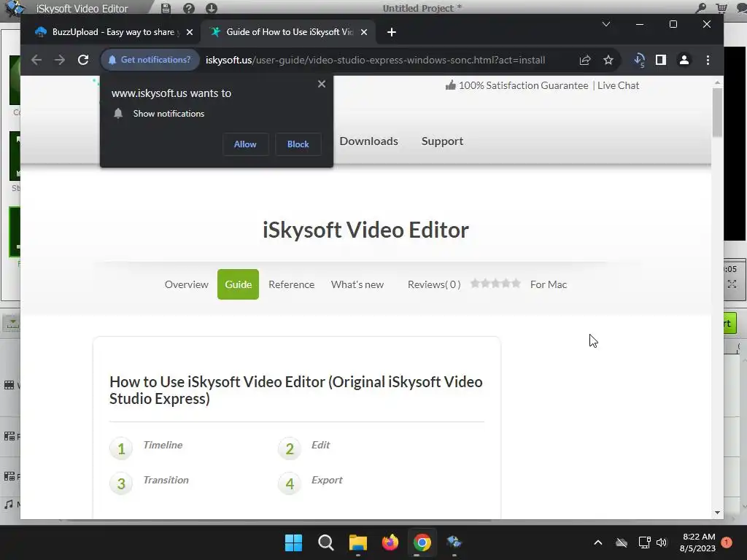Reload the page in Chrome
This screenshot has height=560, width=747.
tap(83, 60)
